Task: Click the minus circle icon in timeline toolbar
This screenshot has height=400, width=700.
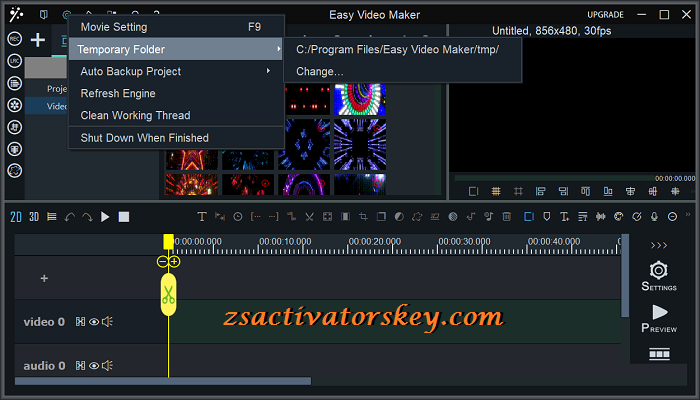Action: (x=672, y=217)
